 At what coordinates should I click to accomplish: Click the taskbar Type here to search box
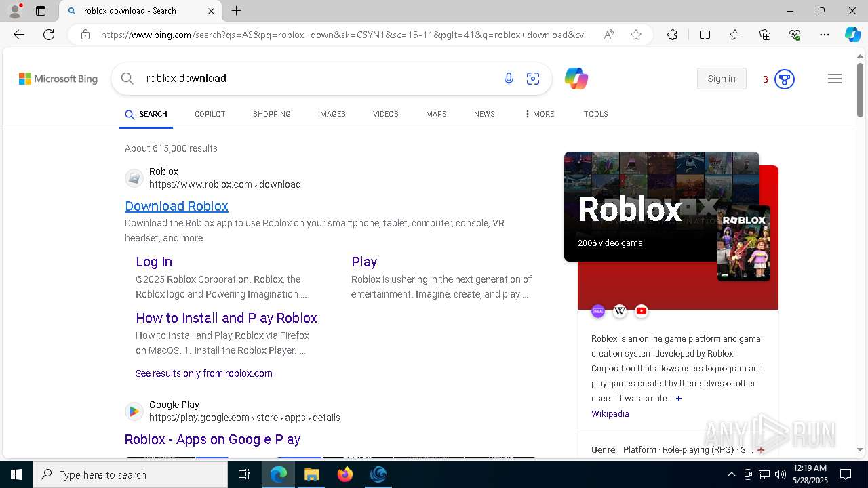tap(130, 474)
